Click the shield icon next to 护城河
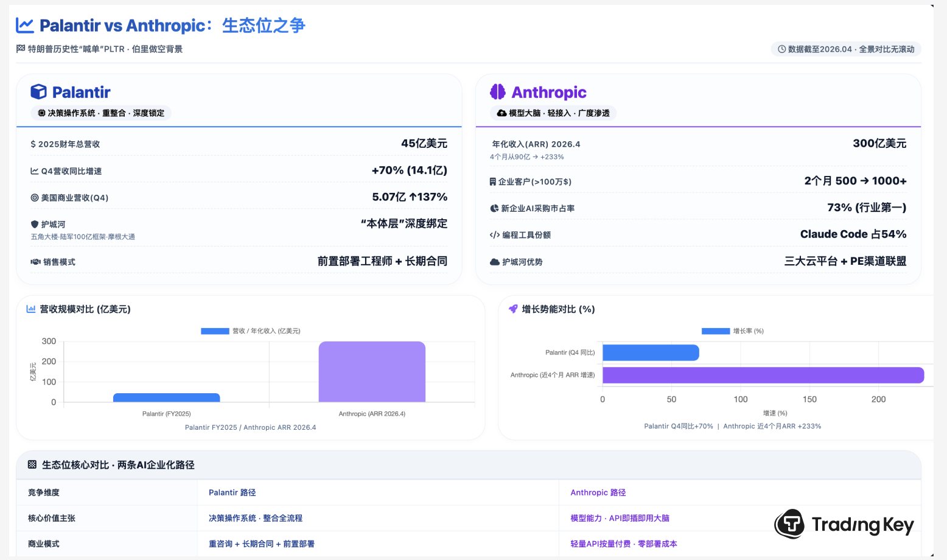The width and height of the screenshot is (947, 560). point(35,225)
